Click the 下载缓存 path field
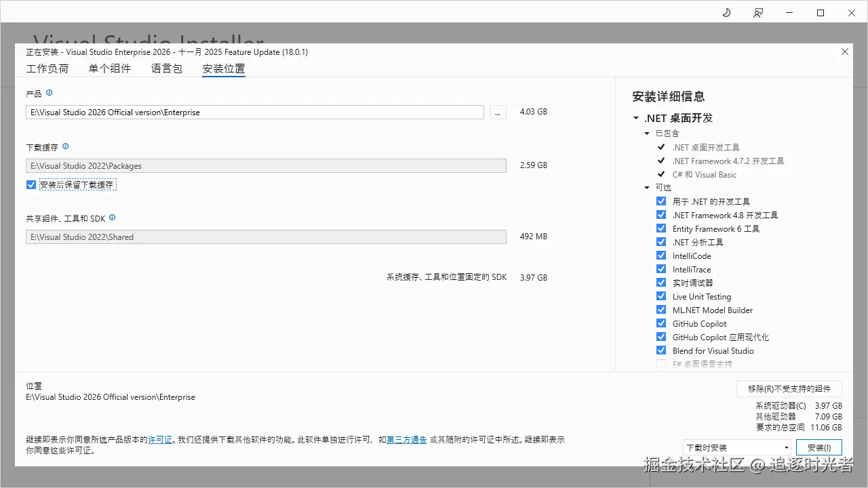868x488 pixels. click(266, 165)
